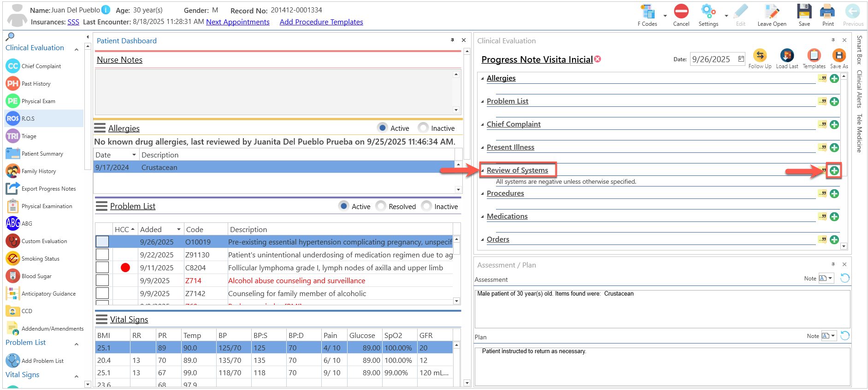Open the Nurse Notes heading link
Image resolution: width=868 pixels, height=390 pixels.
pos(120,60)
